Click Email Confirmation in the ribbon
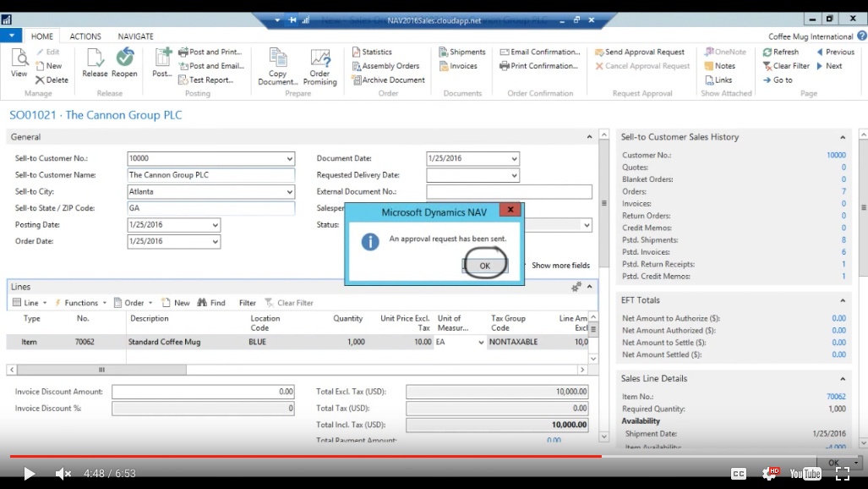The image size is (868, 489). tap(539, 52)
